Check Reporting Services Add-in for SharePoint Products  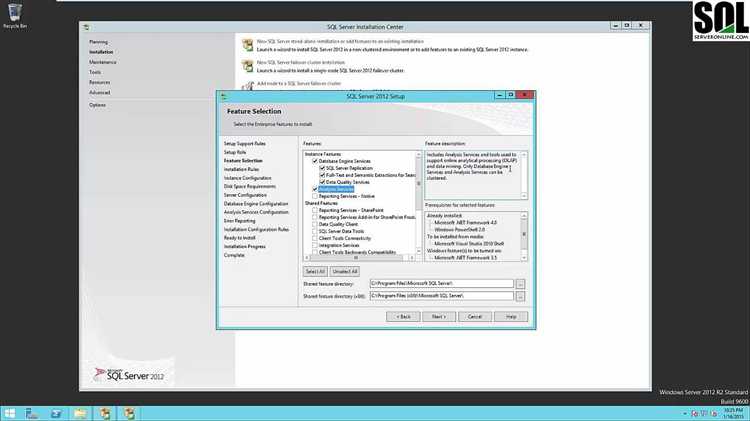[x=315, y=217]
